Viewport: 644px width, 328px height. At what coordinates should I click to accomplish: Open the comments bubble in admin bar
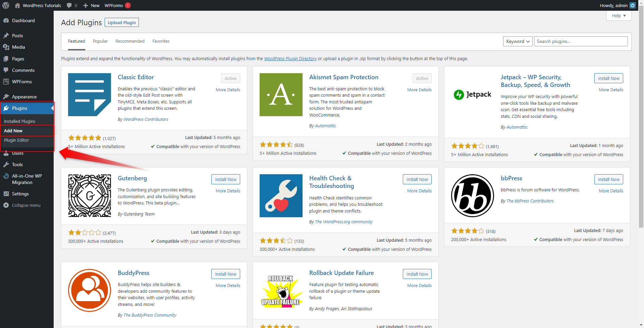[72, 5]
